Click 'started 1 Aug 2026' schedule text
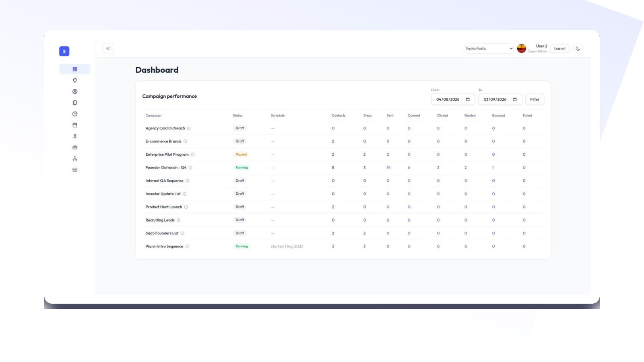This screenshot has width=644, height=362. point(287,247)
